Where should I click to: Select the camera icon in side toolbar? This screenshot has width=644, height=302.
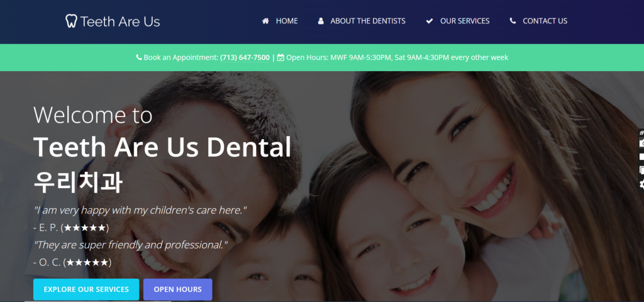pyautogui.click(x=641, y=143)
